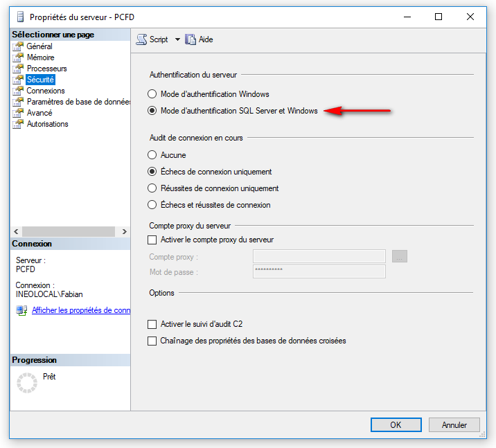
Task: Choose Aucune for connection audit
Action: pyautogui.click(x=152, y=155)
